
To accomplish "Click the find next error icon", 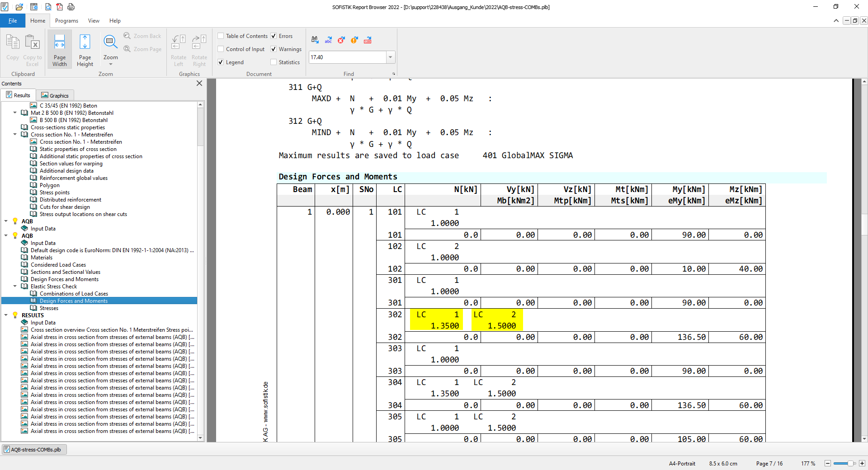I will [341, 40].
